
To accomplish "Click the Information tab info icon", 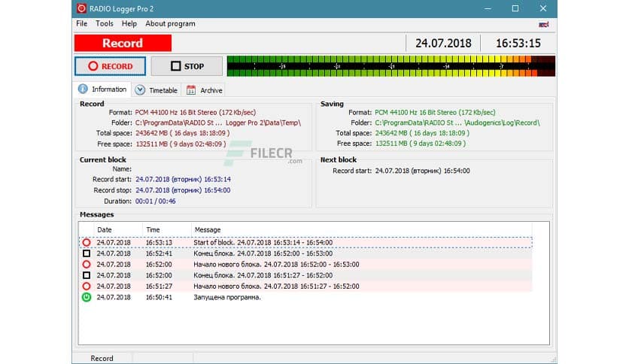I will click(83, 89).
